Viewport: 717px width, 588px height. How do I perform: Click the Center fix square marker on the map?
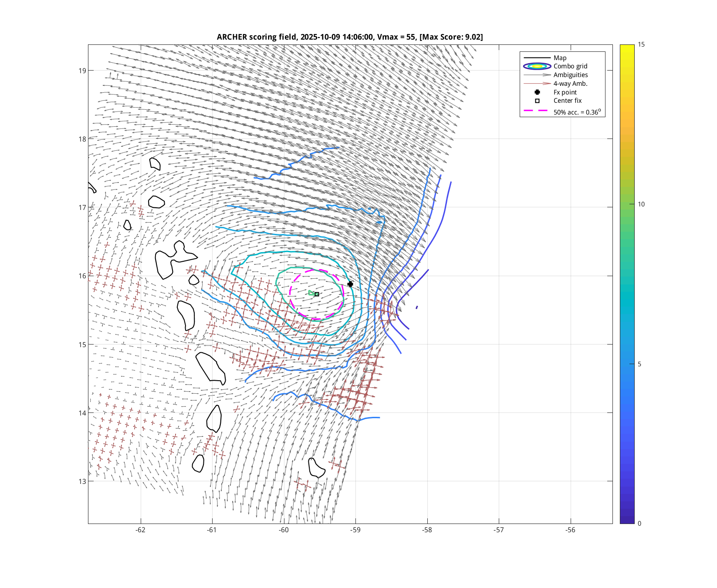(317, 294)
